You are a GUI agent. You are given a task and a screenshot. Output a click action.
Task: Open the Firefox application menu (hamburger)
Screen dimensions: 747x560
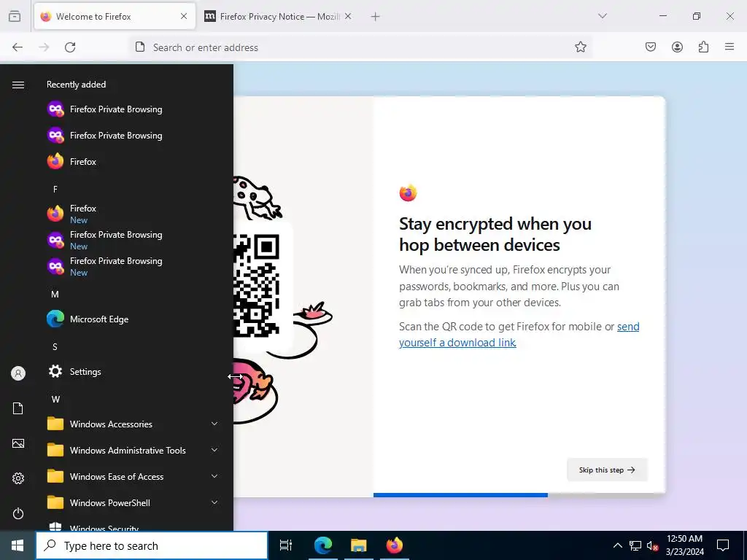tap(729, 47)
